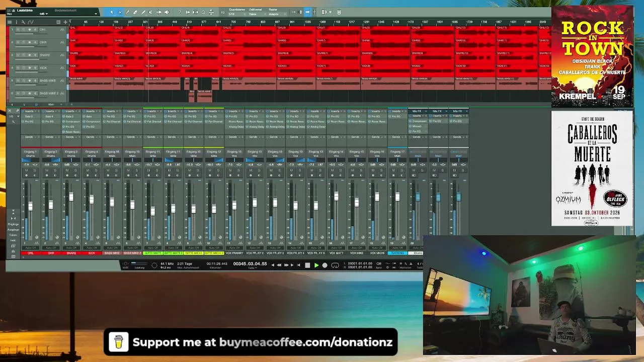644x362 pixels.
Task: Select OH L channel name label
Action: click(30, 253)
